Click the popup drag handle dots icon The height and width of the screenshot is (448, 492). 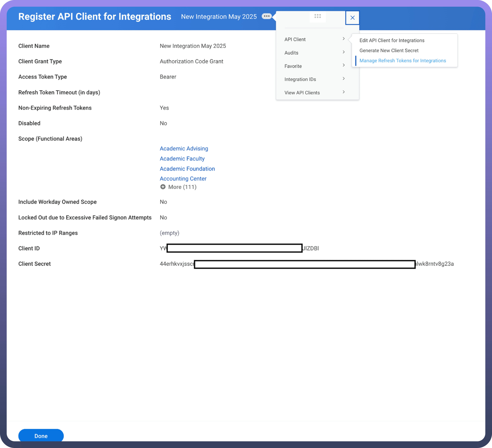(x=318, y=16)
